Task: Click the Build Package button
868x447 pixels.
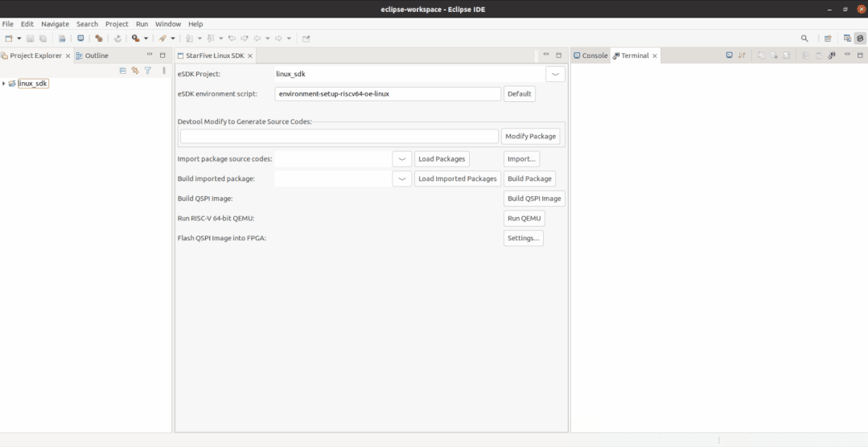Action: (529, 178)
